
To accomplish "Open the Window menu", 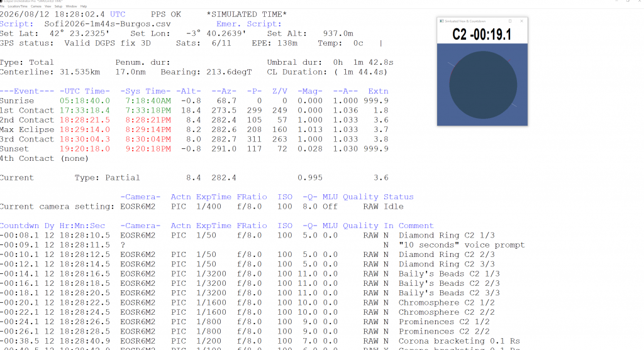I will tap(71, 6).
